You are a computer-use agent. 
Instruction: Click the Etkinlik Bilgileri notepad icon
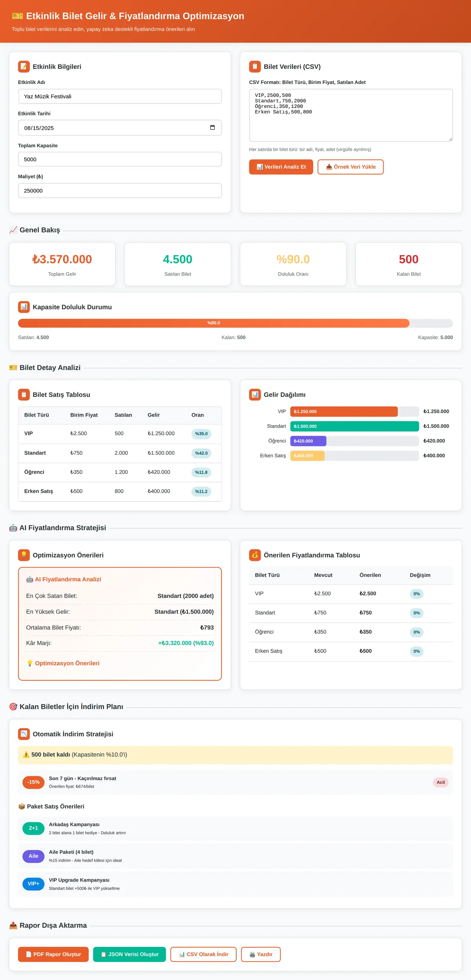pos(24,66)
